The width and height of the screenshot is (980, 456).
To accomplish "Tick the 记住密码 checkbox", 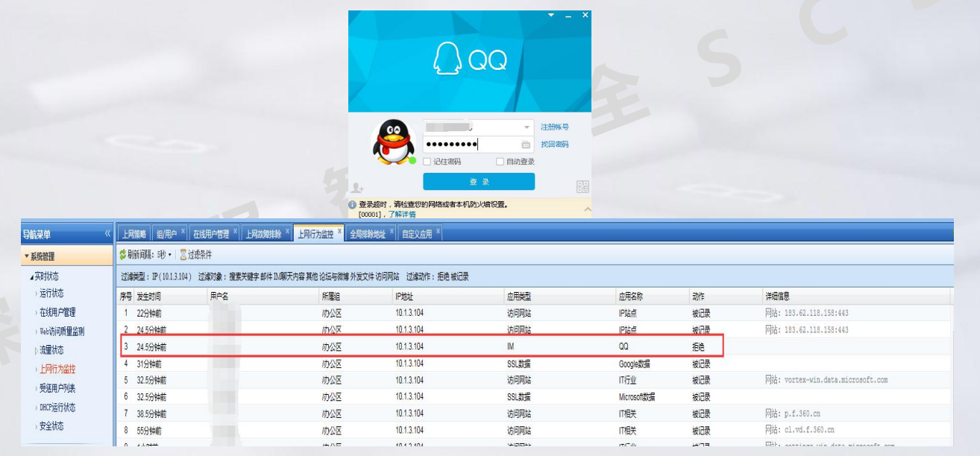I will click(x=427, y=162).
